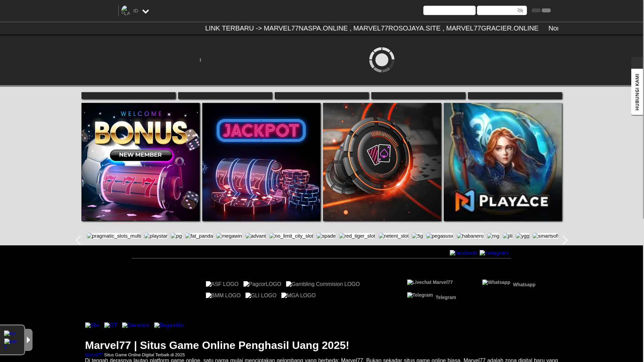Viewport: 644px width, 362px height.
Task: Expand the floating widget with arrow
Action: [x=29, y=340]
